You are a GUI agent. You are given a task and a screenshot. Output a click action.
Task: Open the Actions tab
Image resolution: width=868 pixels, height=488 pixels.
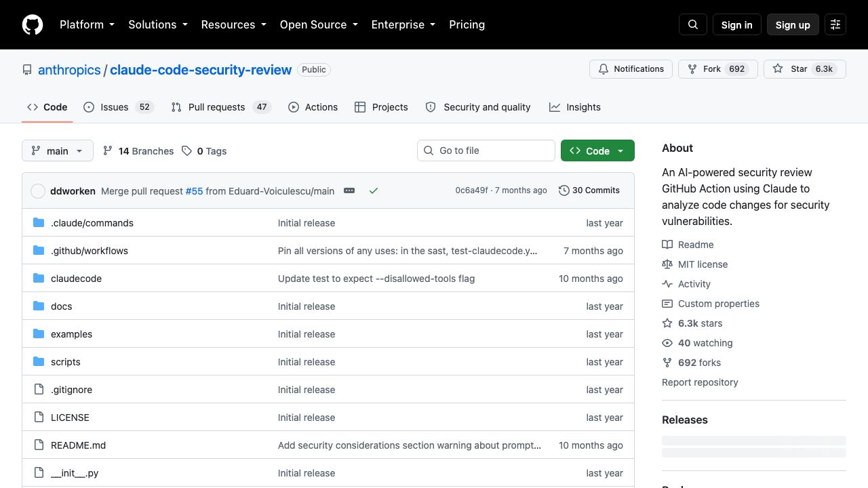313,107
